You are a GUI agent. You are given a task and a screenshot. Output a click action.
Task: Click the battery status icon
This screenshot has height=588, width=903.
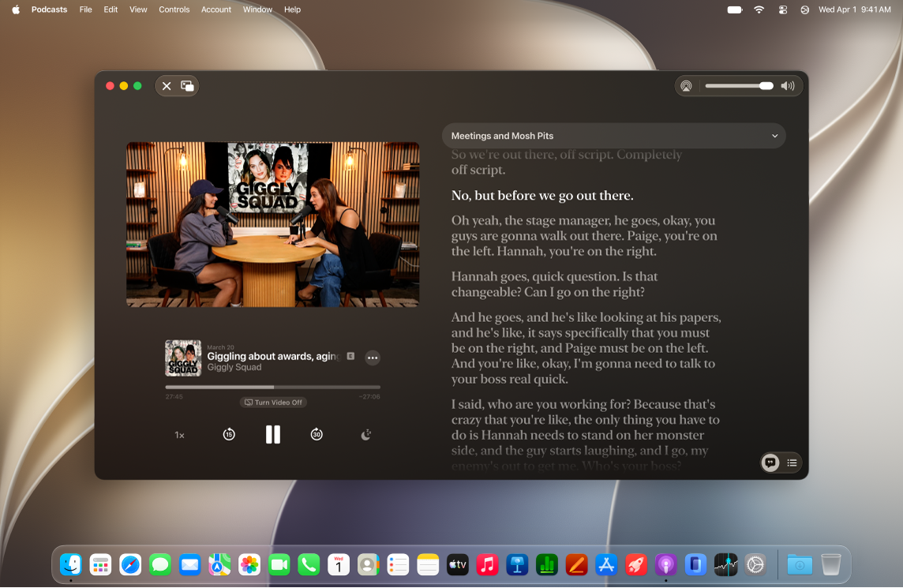tap(735, 9)
